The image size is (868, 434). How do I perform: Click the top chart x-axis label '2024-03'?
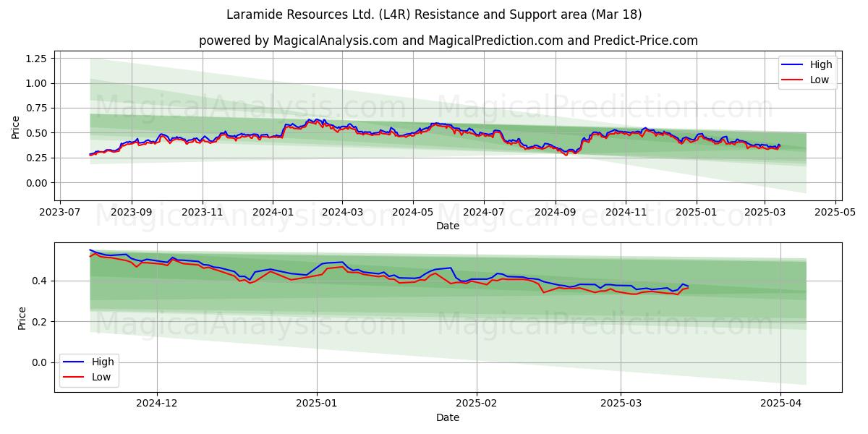[342, 213]
